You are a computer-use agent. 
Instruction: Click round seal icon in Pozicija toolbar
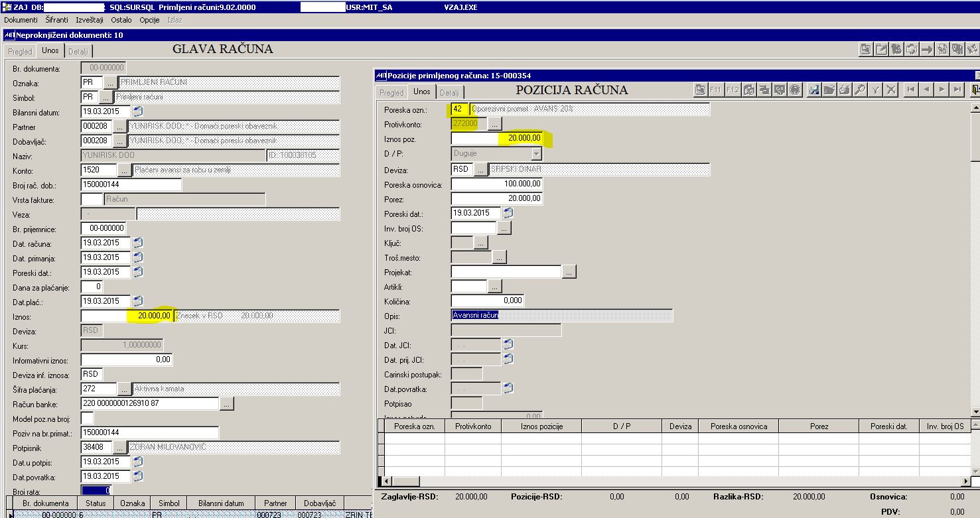(795, 90)
